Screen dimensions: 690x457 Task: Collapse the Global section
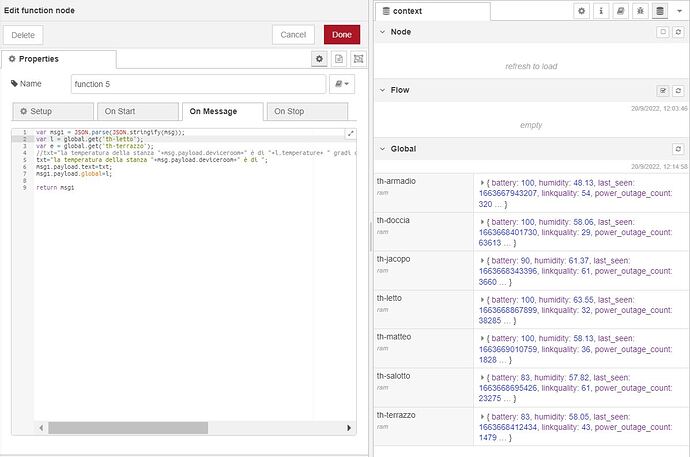click(382, 149)
